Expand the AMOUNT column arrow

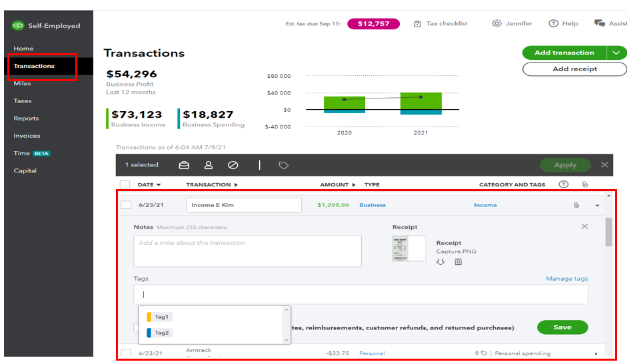tap(354, 184)
